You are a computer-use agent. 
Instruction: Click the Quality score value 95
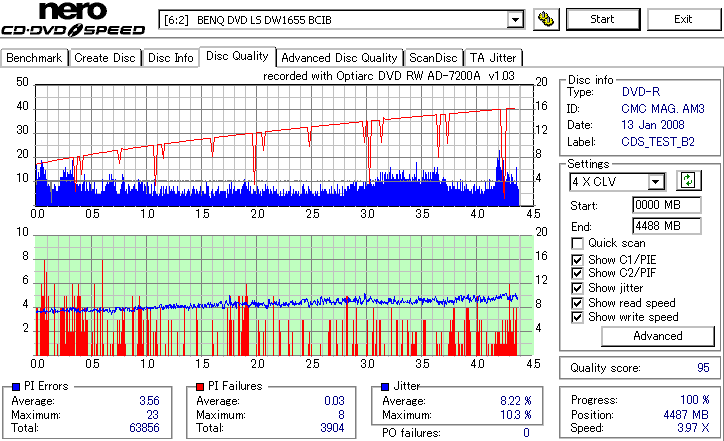(703, 368)
